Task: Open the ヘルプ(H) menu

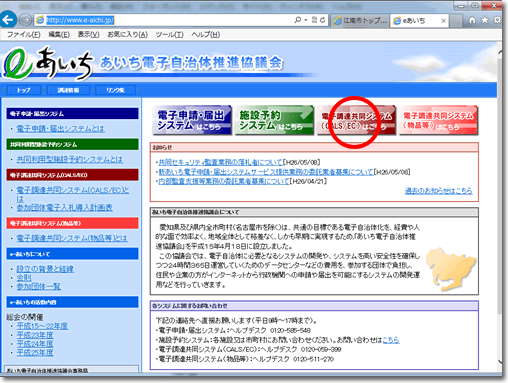Action: [x=206, y=34]
